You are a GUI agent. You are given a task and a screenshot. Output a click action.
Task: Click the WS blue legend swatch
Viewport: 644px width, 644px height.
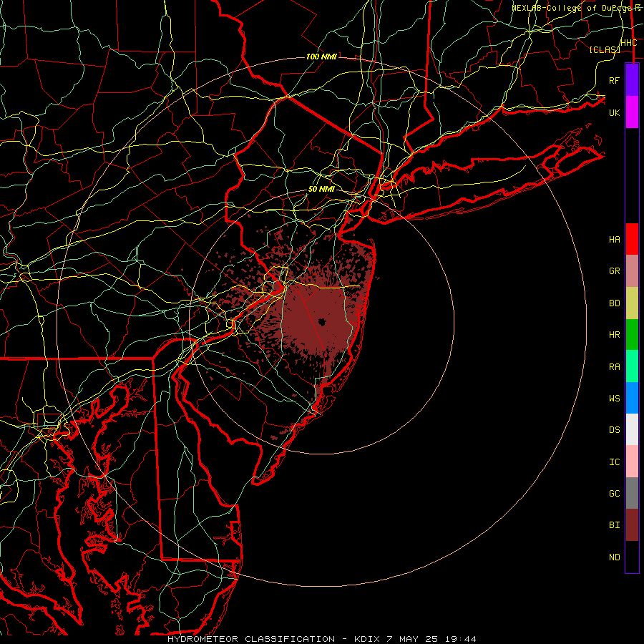(x=632, y=398)
